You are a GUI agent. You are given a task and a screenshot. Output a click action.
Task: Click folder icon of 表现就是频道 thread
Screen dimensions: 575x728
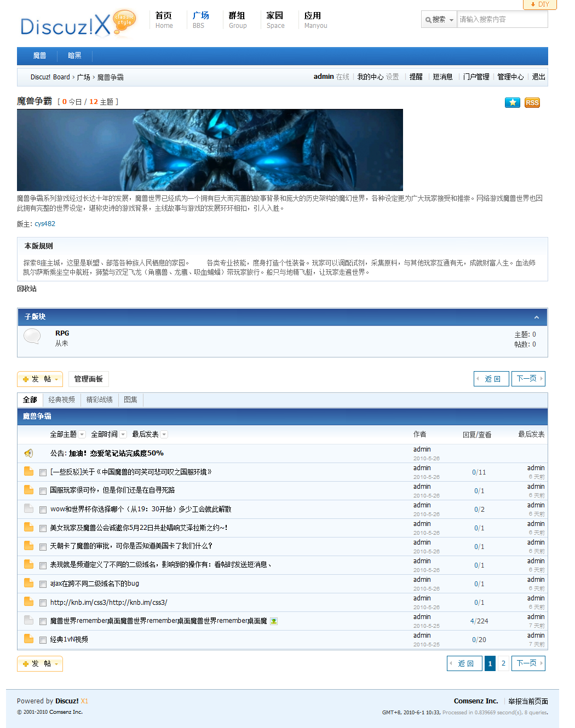click(29, 564)
